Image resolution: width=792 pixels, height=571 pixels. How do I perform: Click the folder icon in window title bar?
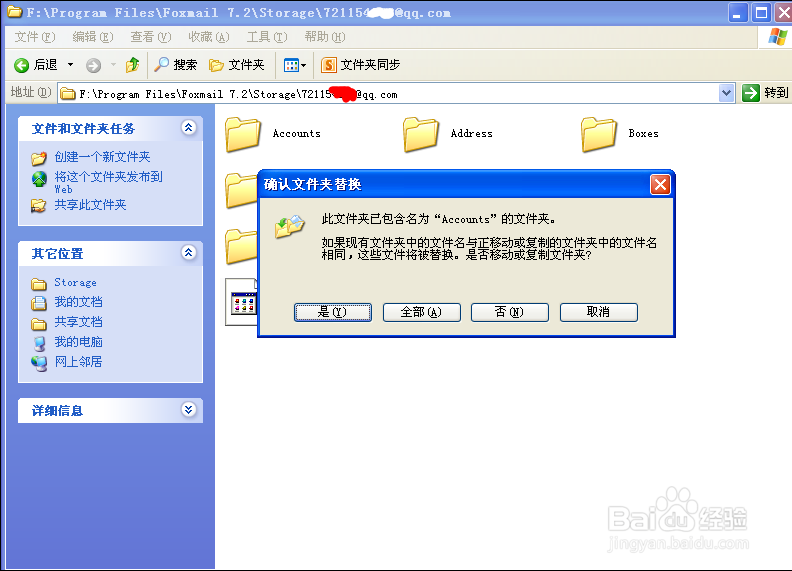pyautogui.click(x=15, y=11)
